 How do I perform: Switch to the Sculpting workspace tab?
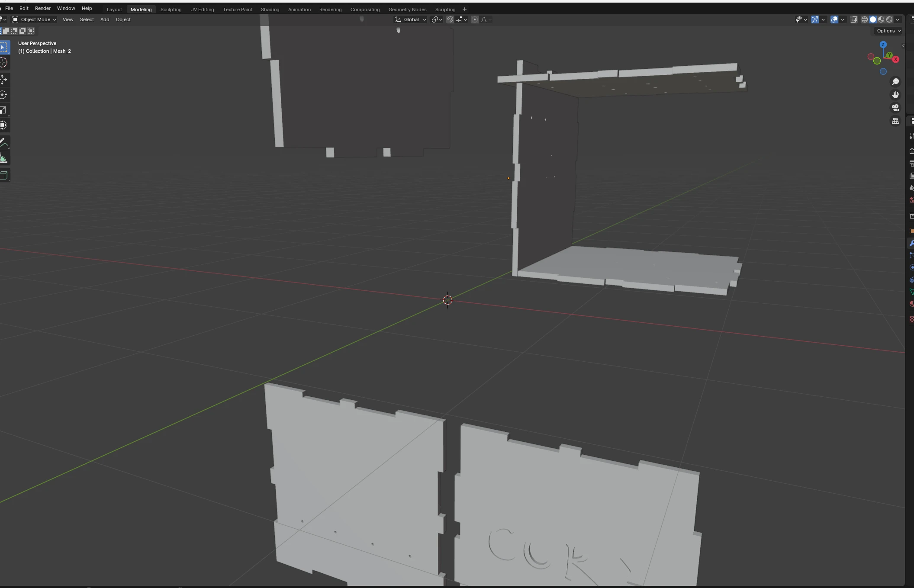(171, 10)
